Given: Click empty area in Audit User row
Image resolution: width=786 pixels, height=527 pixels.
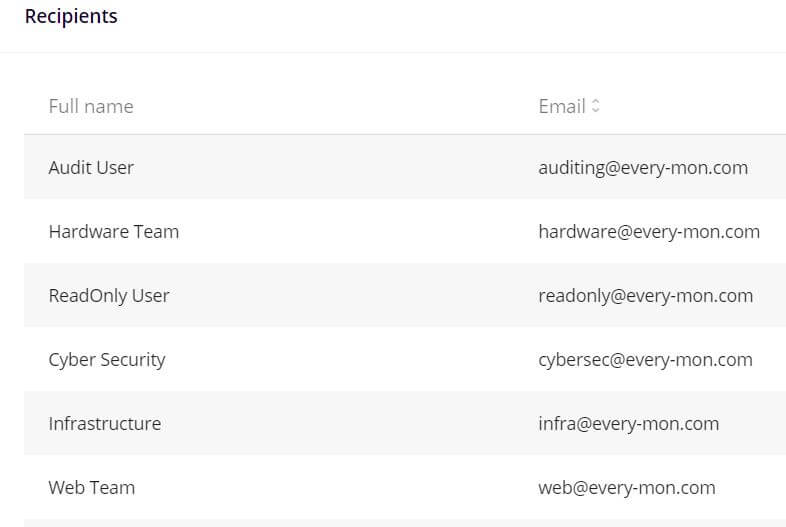Looking at the screenshot, I should [336, 167].
